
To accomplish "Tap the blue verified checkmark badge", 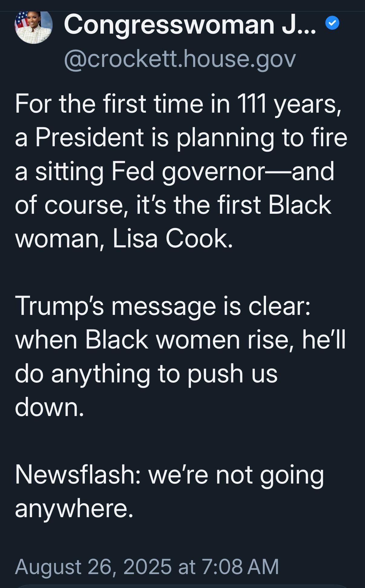I will [x=332, y=23].
